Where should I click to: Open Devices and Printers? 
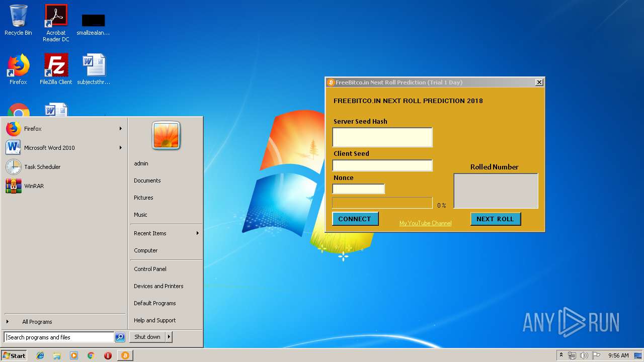click(158, 286)
